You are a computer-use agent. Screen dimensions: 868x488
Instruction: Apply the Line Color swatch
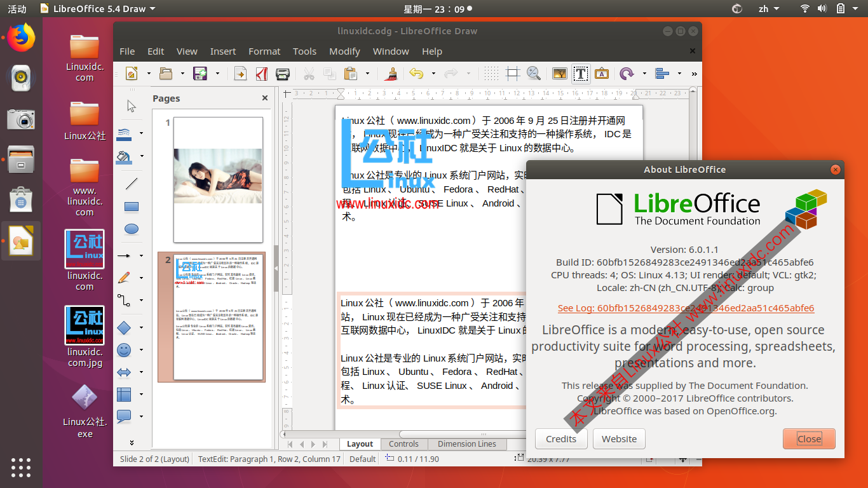pos(124,133)
